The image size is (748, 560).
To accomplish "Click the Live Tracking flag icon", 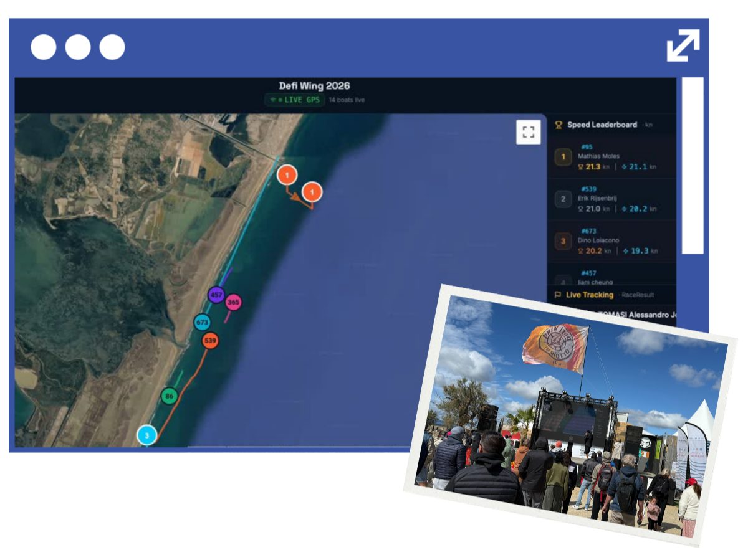I will tap(558, 295).
